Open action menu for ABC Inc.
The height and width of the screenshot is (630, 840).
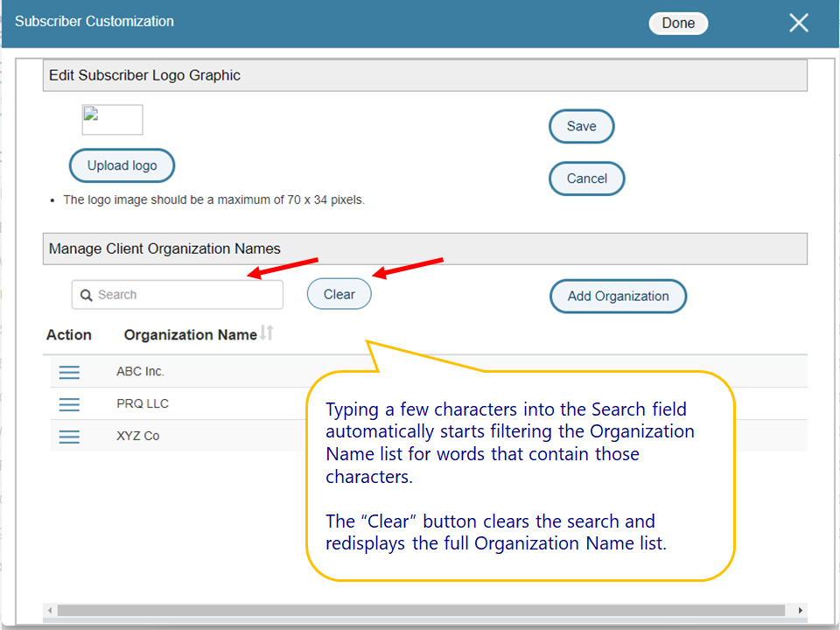pos(69,373)
